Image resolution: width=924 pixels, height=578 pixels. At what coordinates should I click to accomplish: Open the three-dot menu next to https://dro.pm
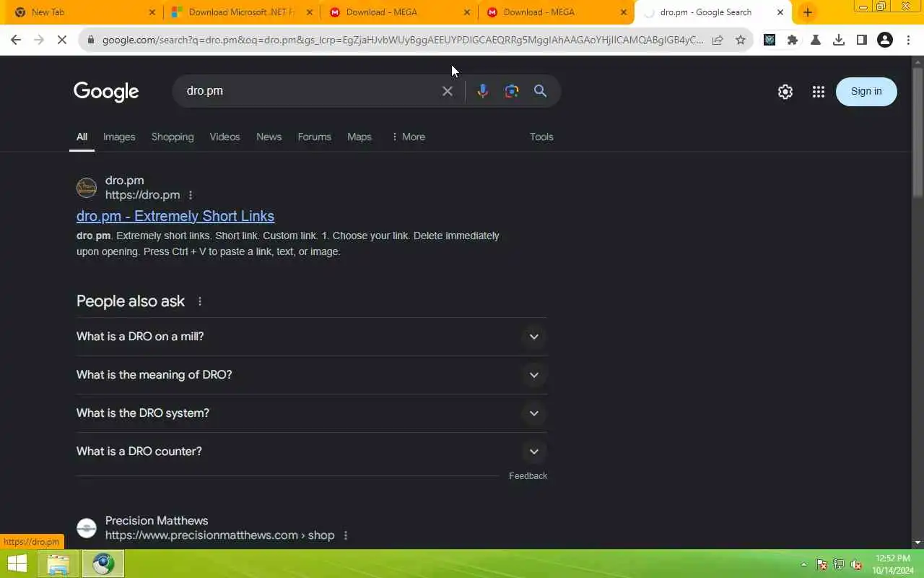(x=191, y=195)
